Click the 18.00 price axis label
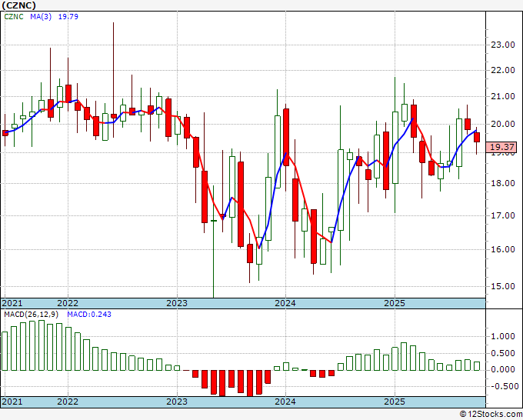Screen dimensions: 523x420 tap(503, 183)
